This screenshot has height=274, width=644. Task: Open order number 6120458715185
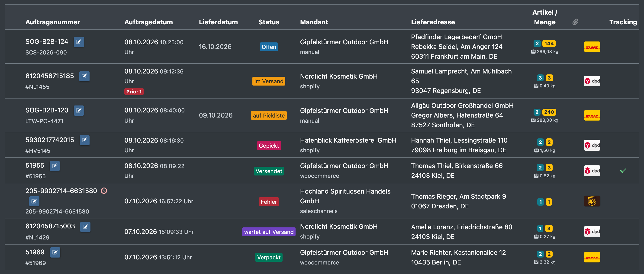click(50, 76)
